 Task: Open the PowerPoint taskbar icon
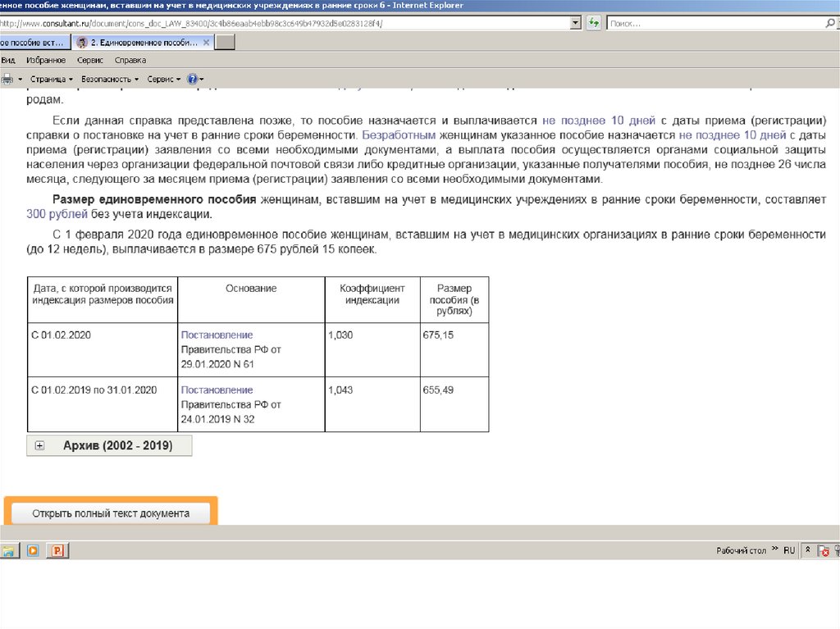point(57,551)
